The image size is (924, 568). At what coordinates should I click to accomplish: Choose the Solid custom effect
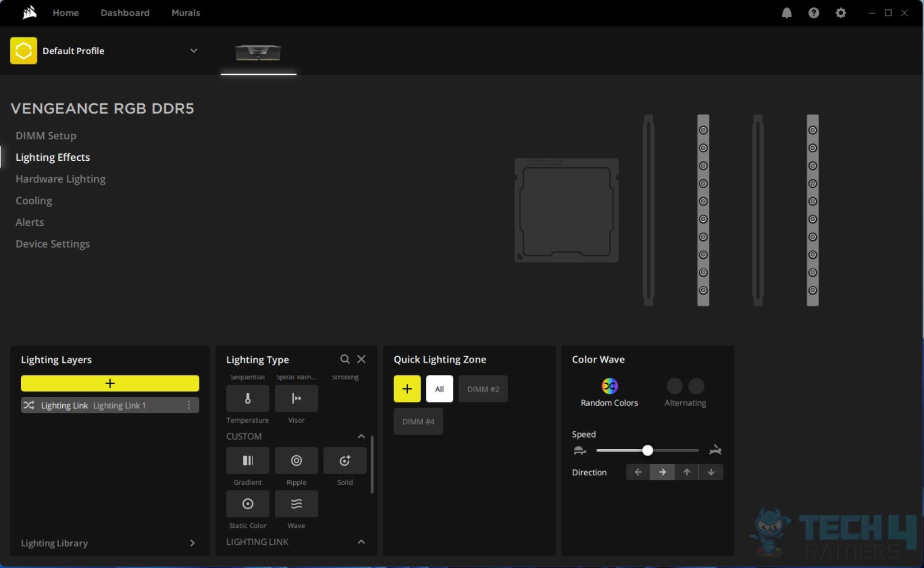click(345, 461)
